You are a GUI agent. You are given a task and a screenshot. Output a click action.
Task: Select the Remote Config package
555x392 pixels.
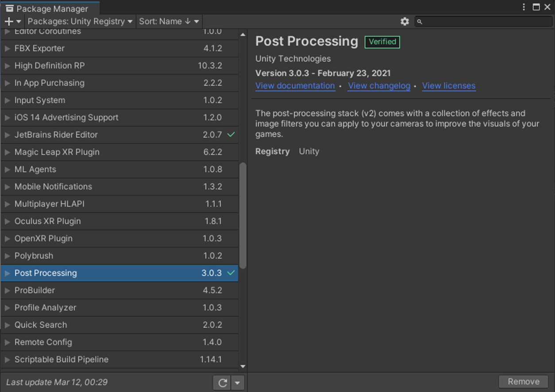click(119, 342)
